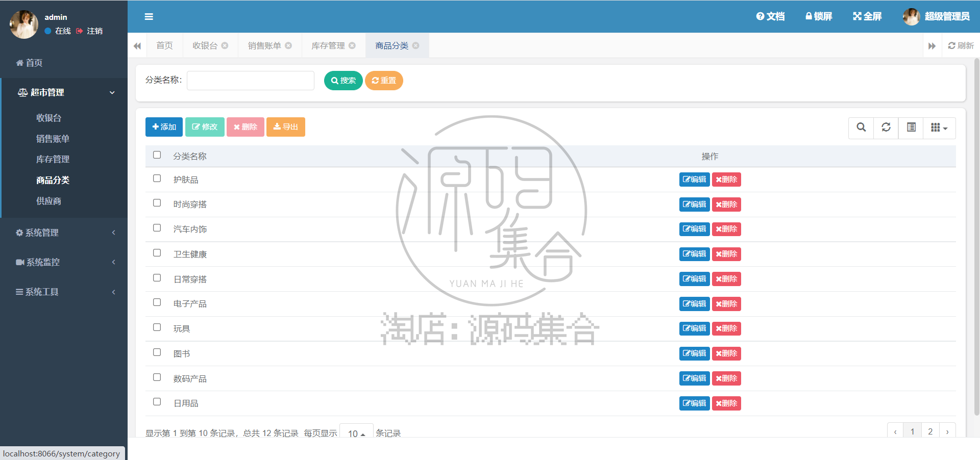Viewport: 980px width, 460px height.
Task: Lock the screen with 锁屏
Action: point(819,16)
